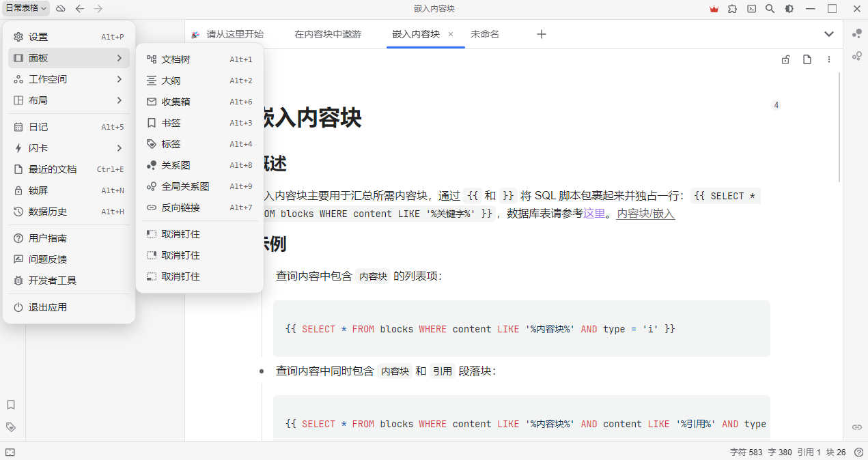Click the backlinks chain icon in right dock

(x=856, y=427)
